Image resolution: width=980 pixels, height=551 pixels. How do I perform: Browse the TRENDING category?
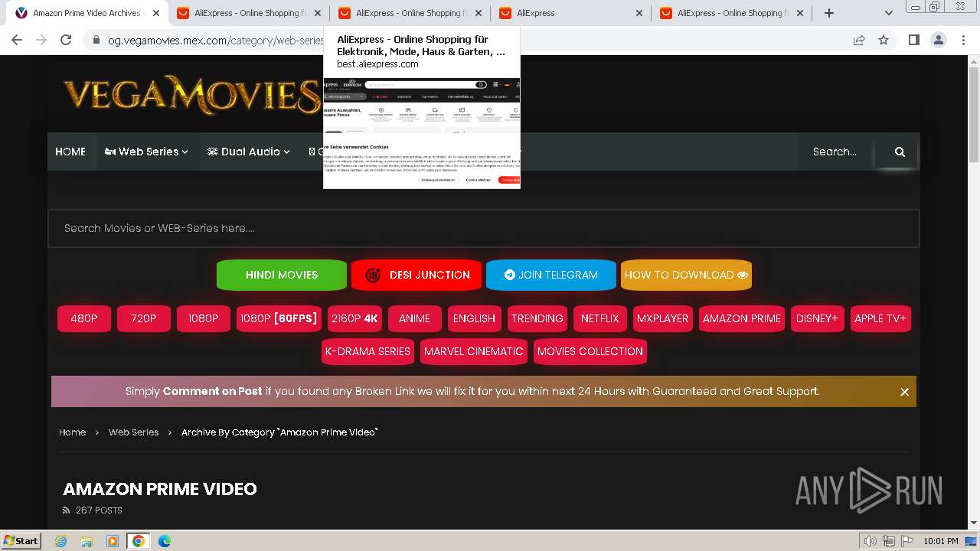pos(537,318)
